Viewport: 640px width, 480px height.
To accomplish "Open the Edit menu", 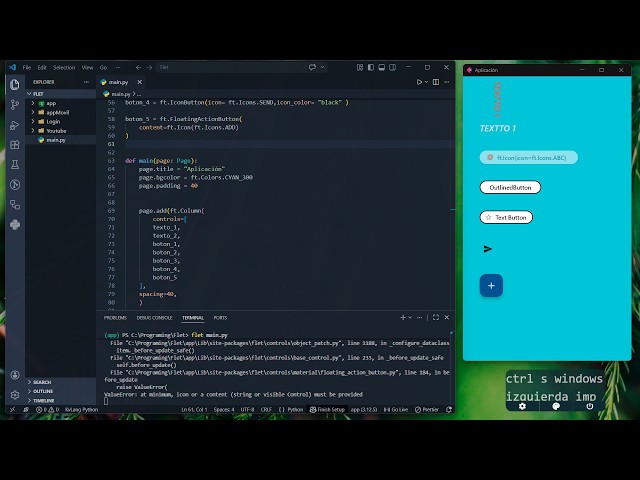I will (42, 67).
